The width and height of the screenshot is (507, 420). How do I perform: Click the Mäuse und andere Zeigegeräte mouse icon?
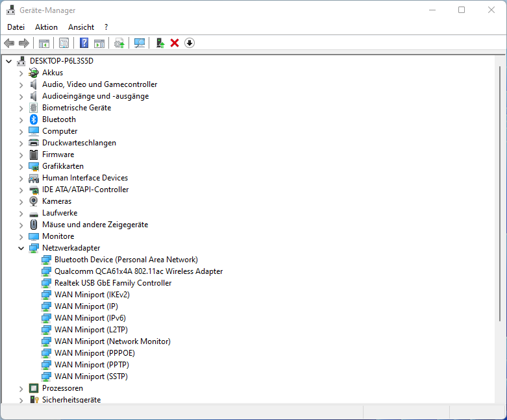pos(34,225)
